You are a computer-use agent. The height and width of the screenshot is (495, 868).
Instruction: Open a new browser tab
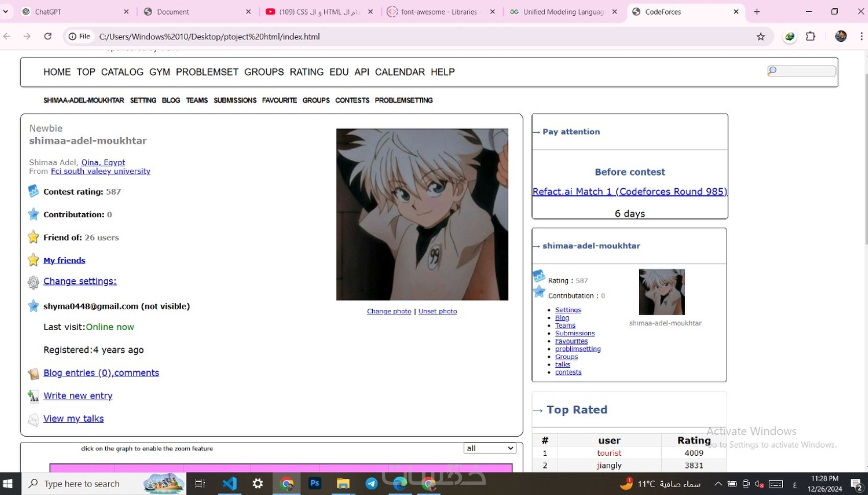pos(757,12)
